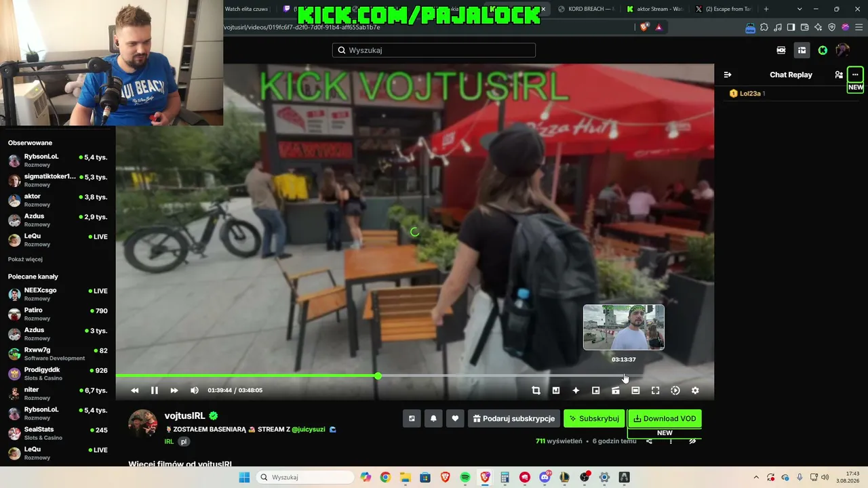Switch to the Escape from Tarkov X tab
Image resolution: width=868 pixels, height=488 pixels.
coord(723,9)
